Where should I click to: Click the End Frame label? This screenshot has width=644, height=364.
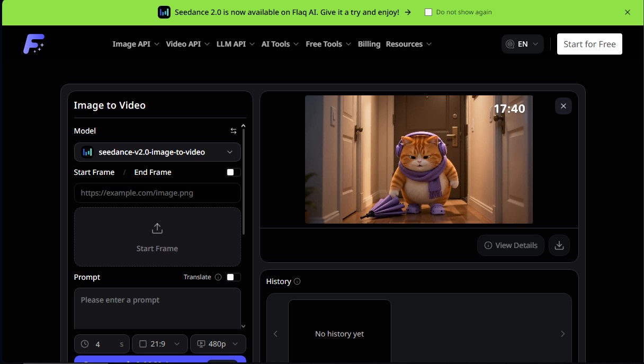(153, 172)
